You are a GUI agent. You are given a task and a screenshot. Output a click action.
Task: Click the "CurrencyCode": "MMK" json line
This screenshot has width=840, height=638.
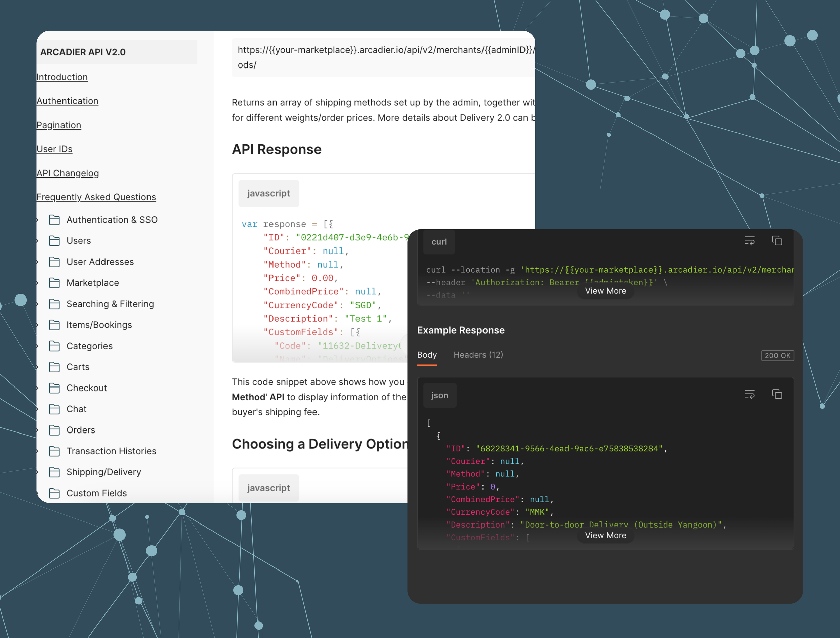[500, 512]
